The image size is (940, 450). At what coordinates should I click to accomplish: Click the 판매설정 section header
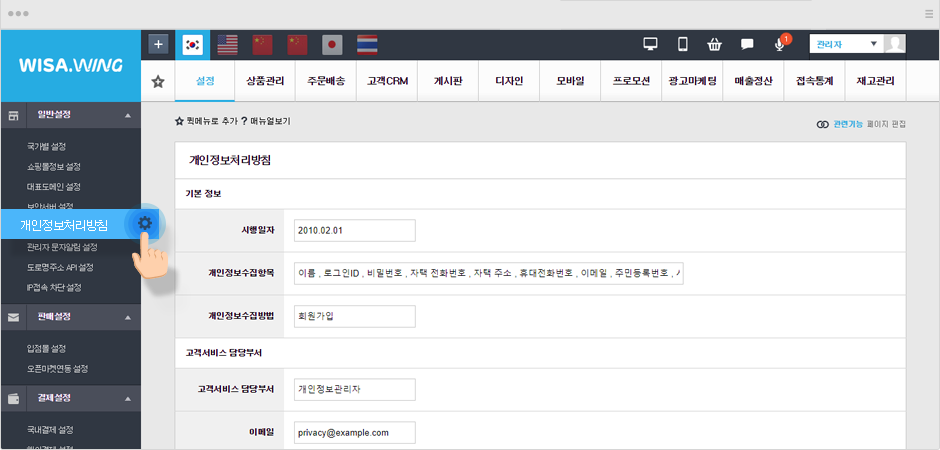click(x=71, y=317)
